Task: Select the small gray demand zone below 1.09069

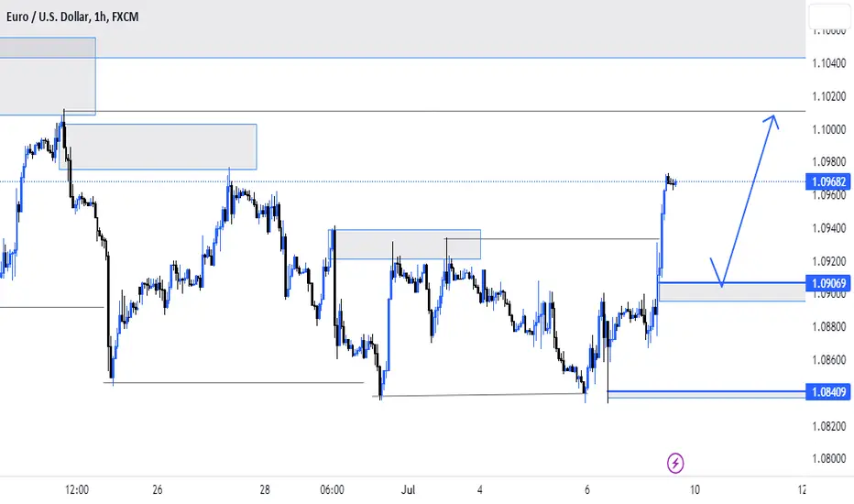Action: tap(731, 292)
